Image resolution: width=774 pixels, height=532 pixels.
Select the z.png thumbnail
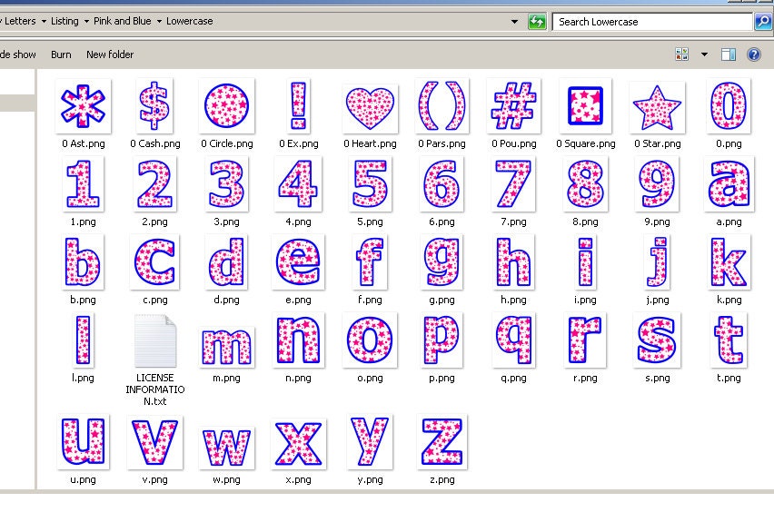[x=441, y=442]
